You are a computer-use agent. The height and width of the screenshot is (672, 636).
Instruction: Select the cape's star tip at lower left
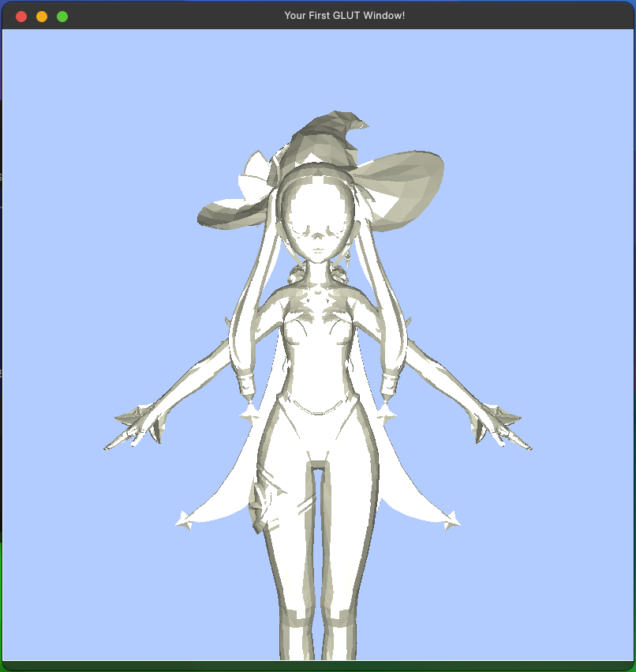186,520
